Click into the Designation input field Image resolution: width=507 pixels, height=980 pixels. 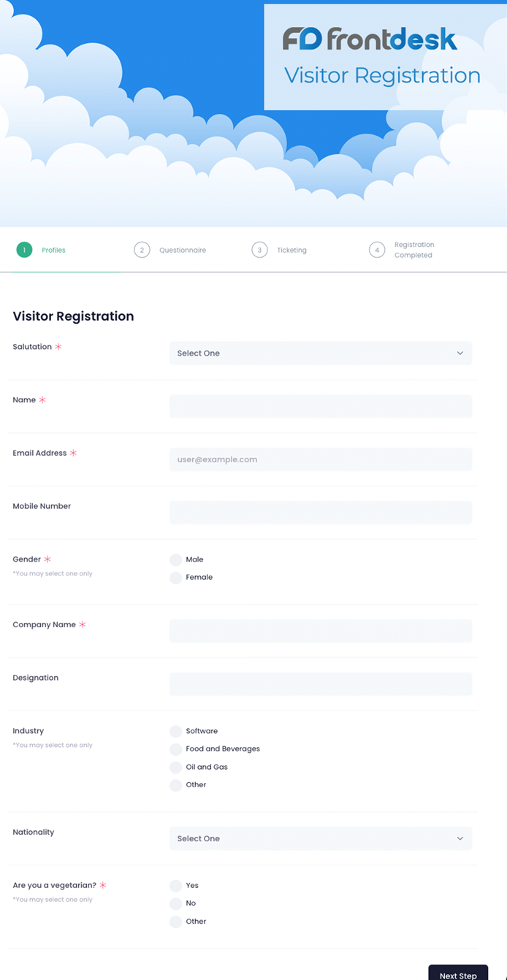[321, 684]
